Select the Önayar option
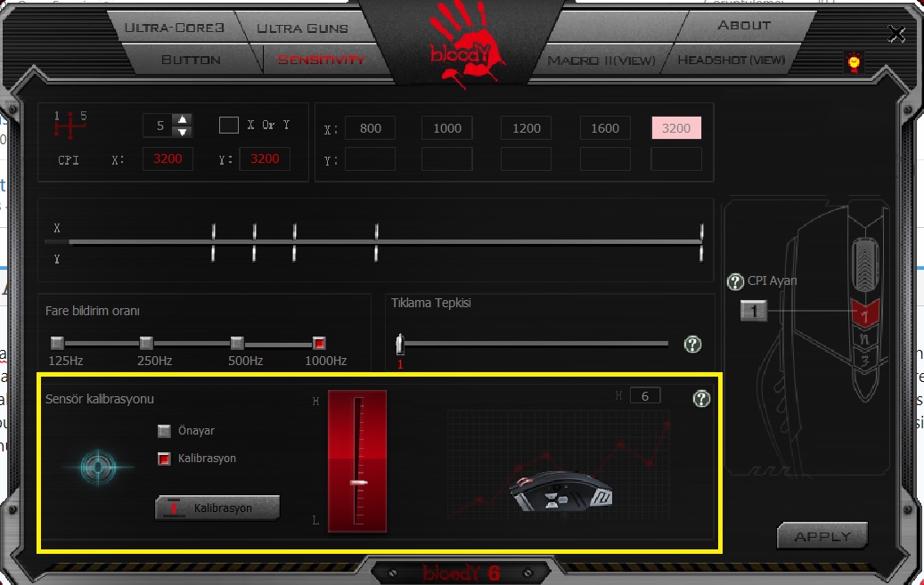This screenshot has width=924, height=585. [x=164, y=431]
